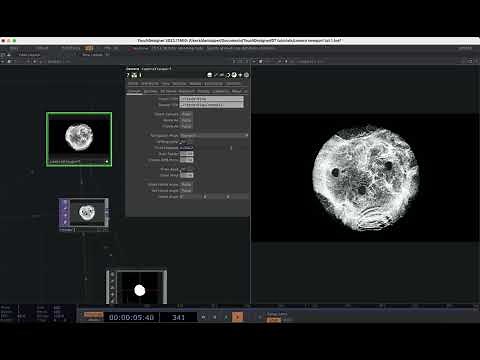Open the arrow menu on the first text field
Screen dimensions: 480x360
tap(242, 99)
